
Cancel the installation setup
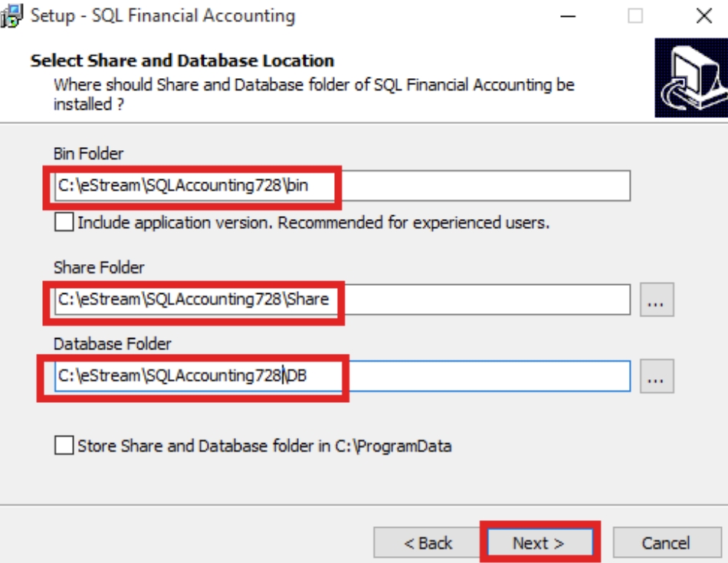click(665, 543)
